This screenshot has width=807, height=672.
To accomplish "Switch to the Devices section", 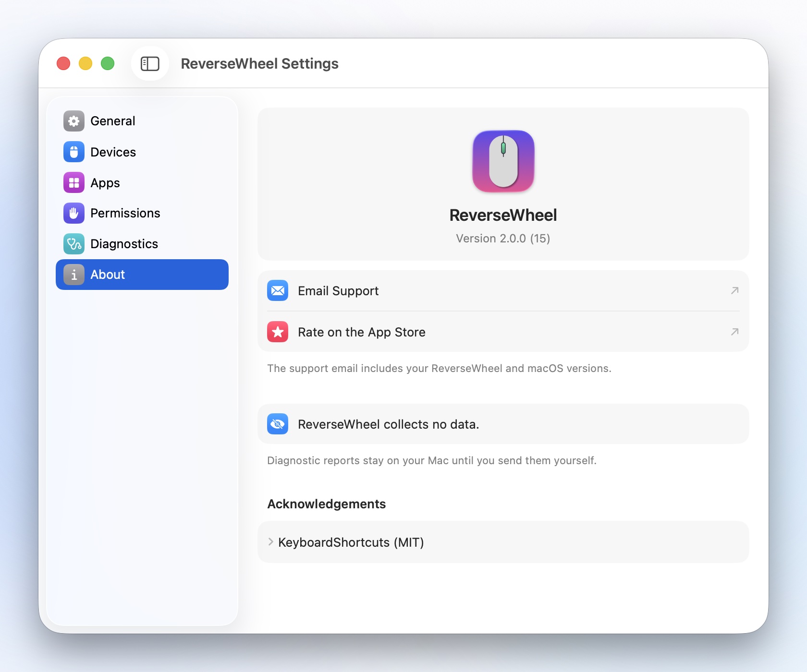I will pos(142,152).
